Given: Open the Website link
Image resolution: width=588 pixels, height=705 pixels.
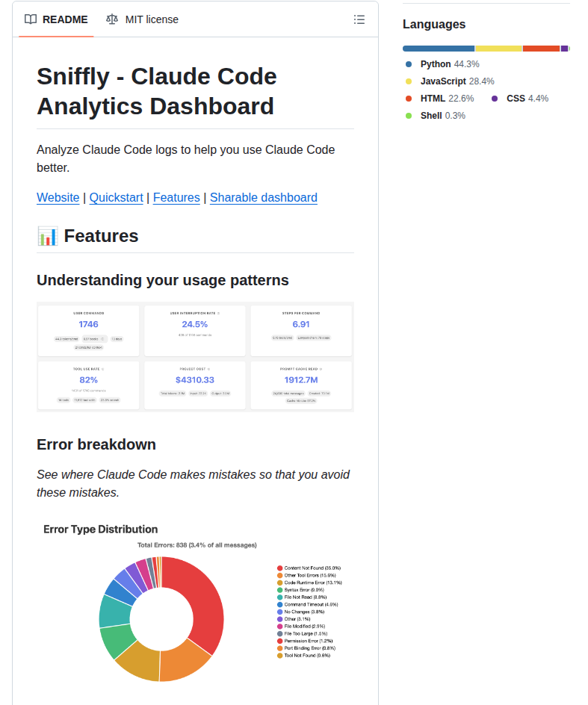Looking at the screenshot, I should tap(58, 197).
